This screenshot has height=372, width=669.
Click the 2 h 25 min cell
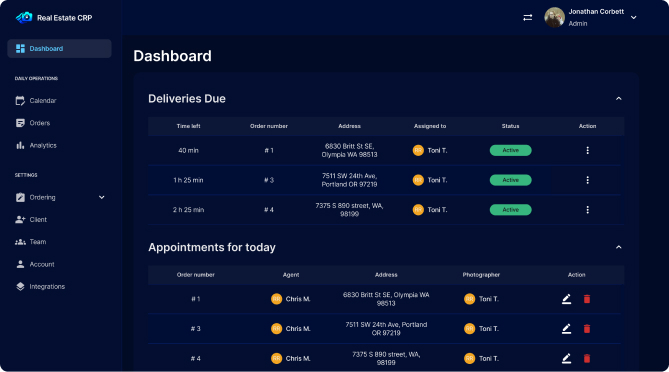[188, 210]
